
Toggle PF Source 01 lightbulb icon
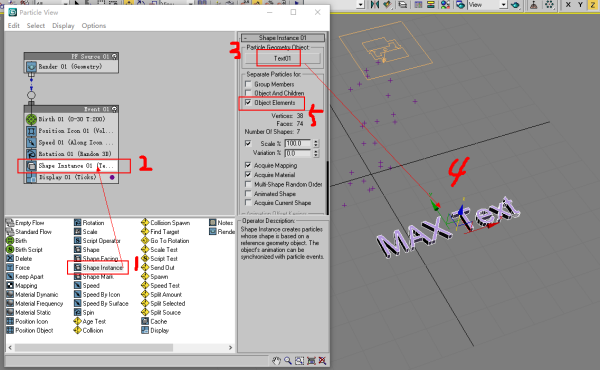tap(114, 56)
